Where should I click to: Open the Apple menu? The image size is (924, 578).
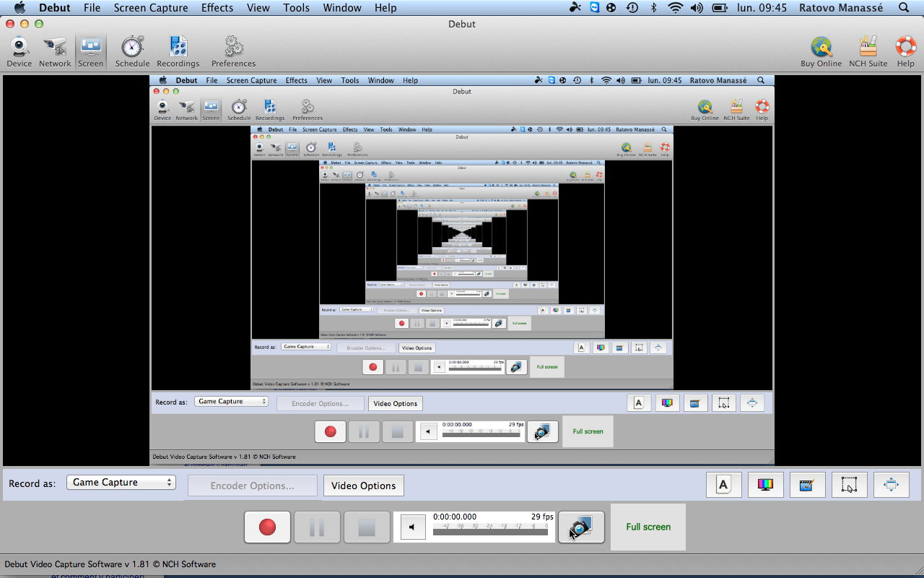(x=20, y=8)
